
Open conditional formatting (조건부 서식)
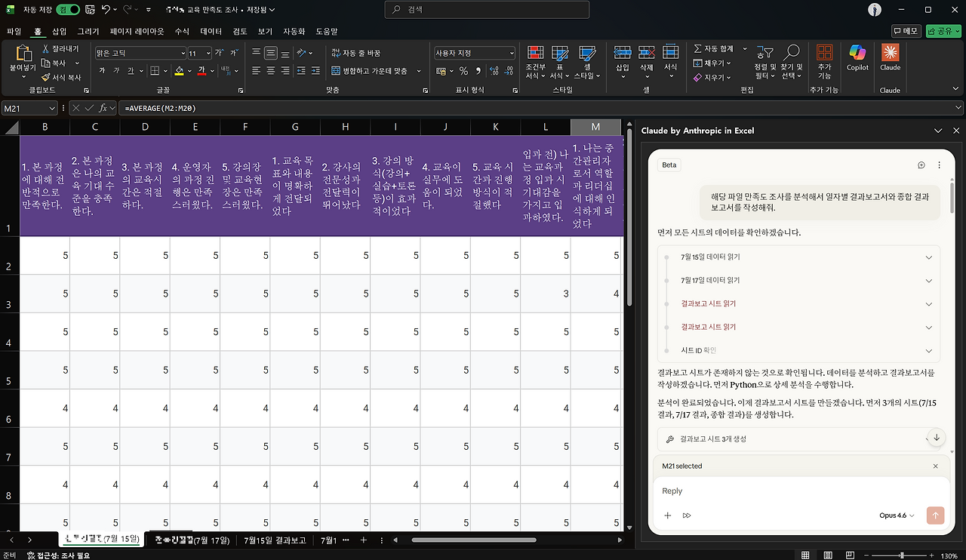click(535, 60)
